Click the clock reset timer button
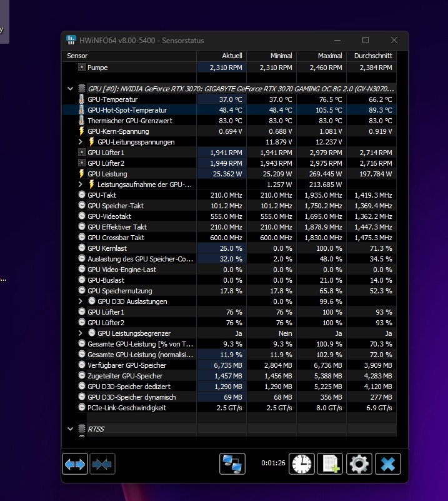448x501 pixels. point(302,463)
